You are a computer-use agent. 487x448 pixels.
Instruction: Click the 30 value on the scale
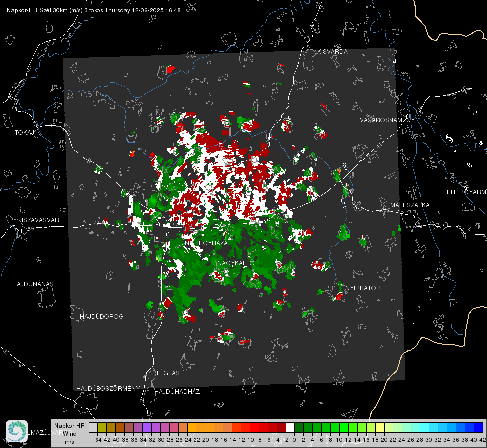click(x=428, y=440)
